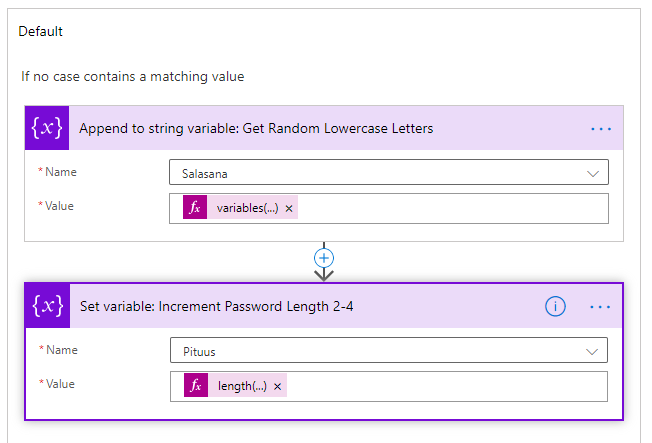Select the Set variable Increment Password Length header
The image size is (652, 443).
click(217, 307)
